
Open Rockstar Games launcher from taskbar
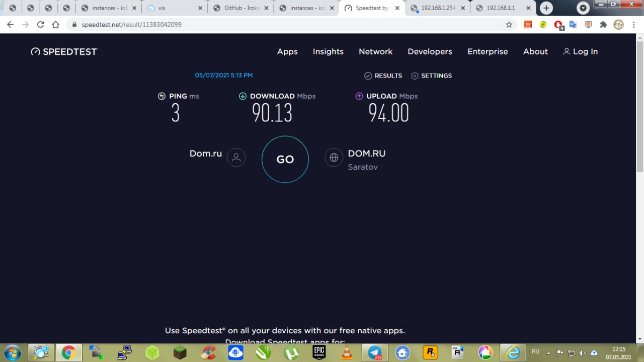coord(430,352)
